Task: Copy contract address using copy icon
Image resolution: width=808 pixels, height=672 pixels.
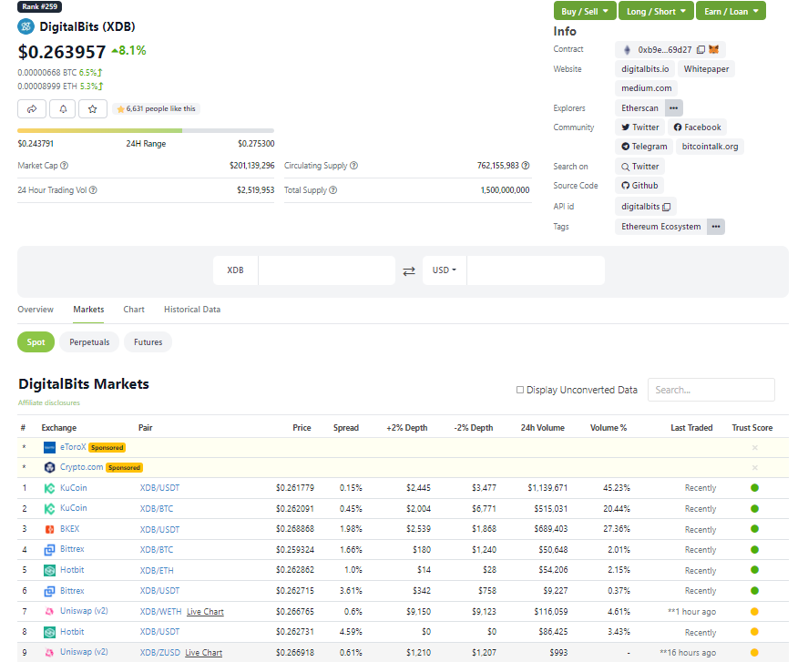Action: (x=701, y=50)
